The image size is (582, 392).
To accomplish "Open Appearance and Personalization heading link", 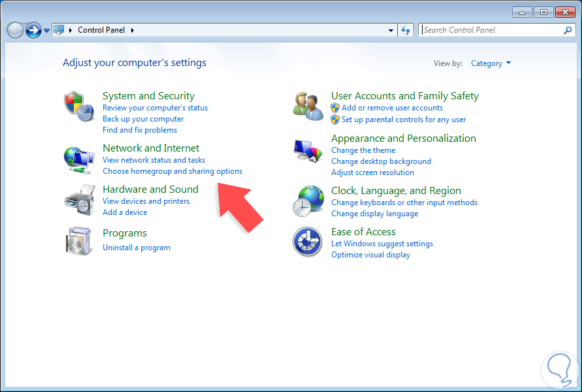I will pyautogui.click(x=404, y=139).
